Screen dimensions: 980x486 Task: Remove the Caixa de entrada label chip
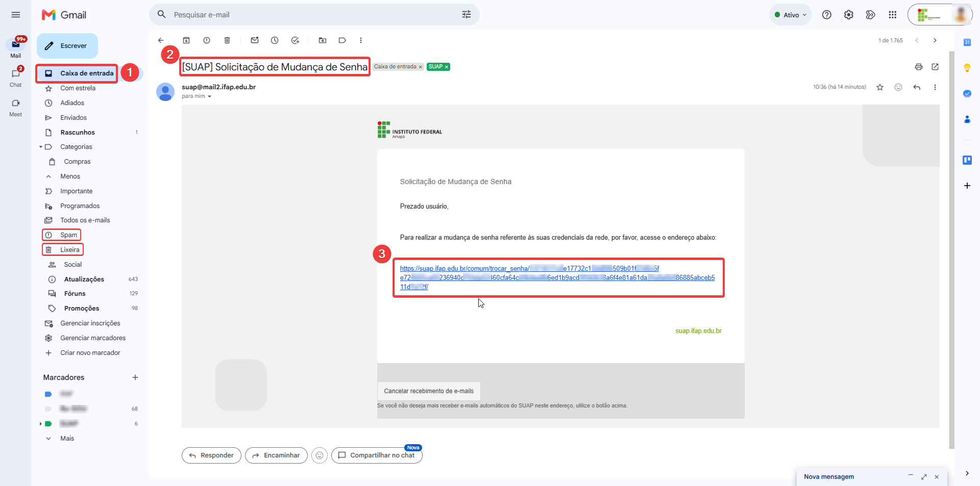[x=421, y=67]
